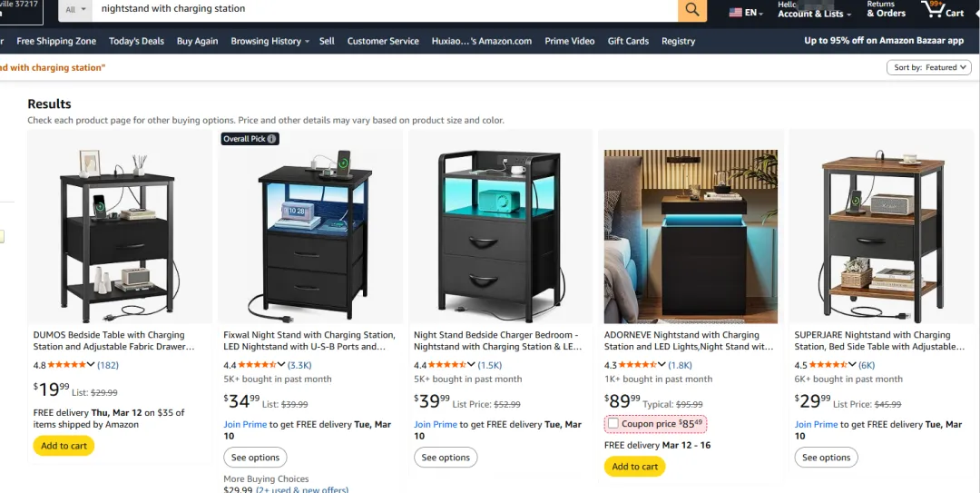Open Prime Video from navigation bar
The image size is (980, 493).
point(569,41)
